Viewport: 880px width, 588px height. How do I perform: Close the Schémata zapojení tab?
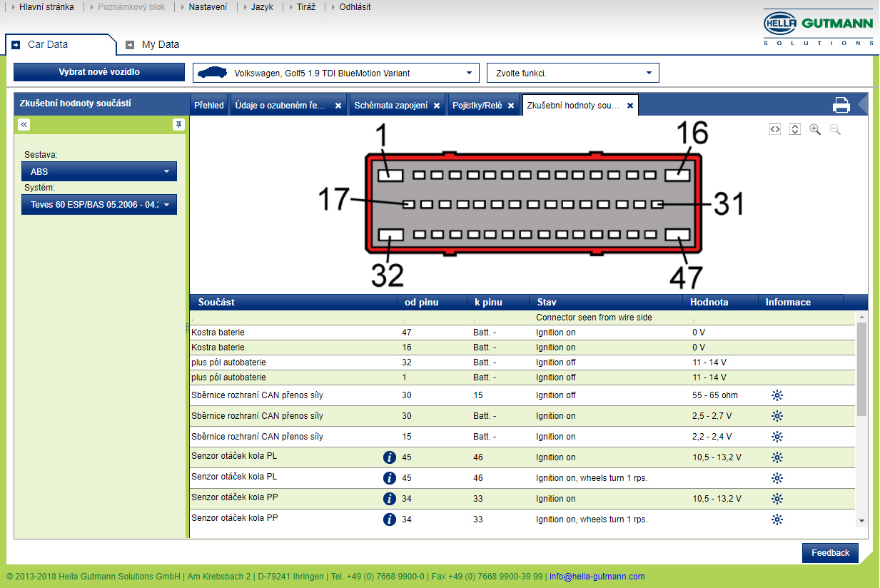pyautogui.click(x=437, y=106)
